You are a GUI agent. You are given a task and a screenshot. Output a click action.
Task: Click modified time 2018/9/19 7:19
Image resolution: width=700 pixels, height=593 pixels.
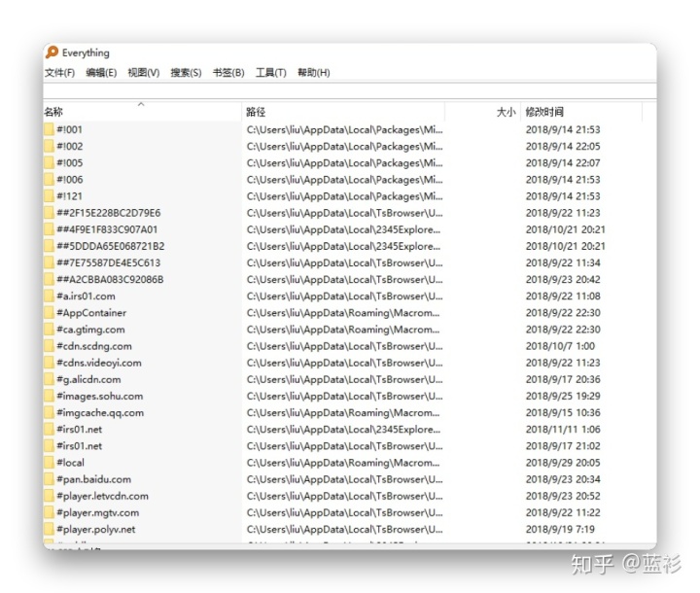560,529
